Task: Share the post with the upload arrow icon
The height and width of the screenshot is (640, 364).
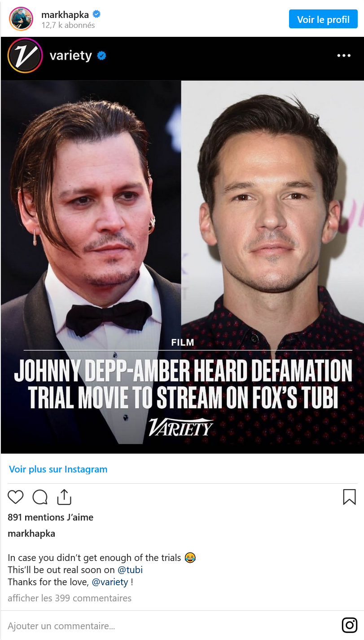Action: [x=64, y=497]
